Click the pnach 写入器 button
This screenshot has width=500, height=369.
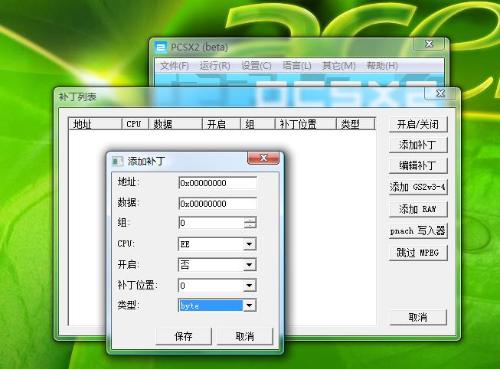[x=418, y=231]
